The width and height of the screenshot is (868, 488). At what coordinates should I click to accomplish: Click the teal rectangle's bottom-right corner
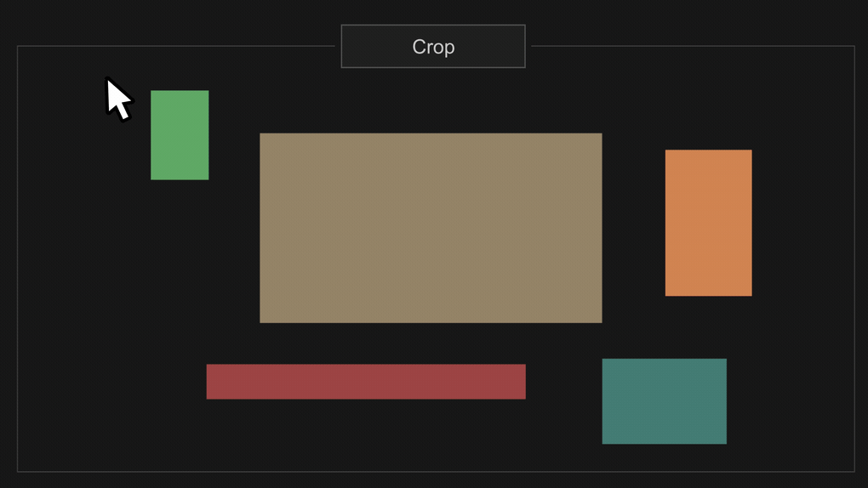pyautogui.click(x=726, y=443)
